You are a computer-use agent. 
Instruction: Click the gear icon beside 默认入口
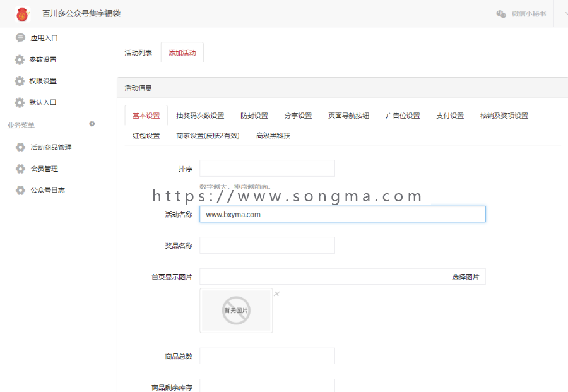point(20,102)
